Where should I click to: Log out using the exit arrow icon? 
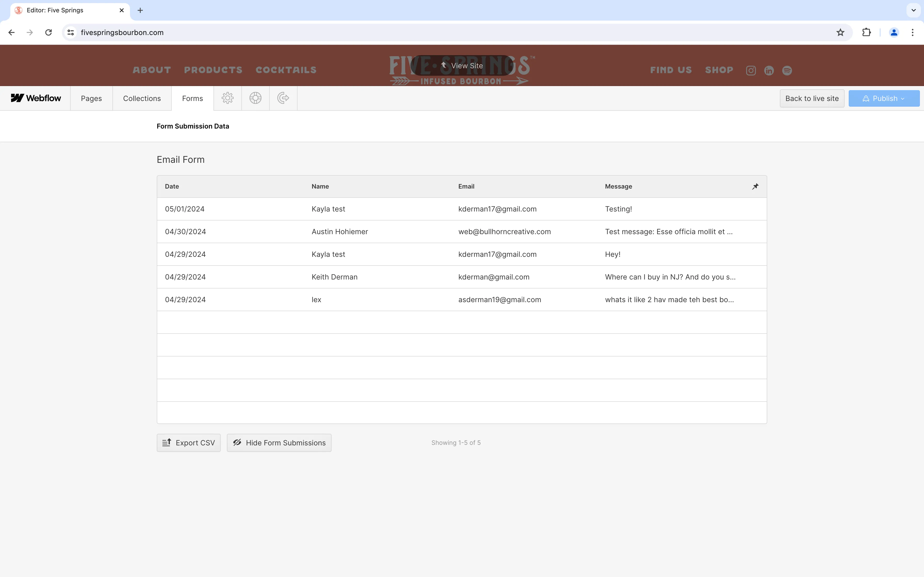[283, 98]
